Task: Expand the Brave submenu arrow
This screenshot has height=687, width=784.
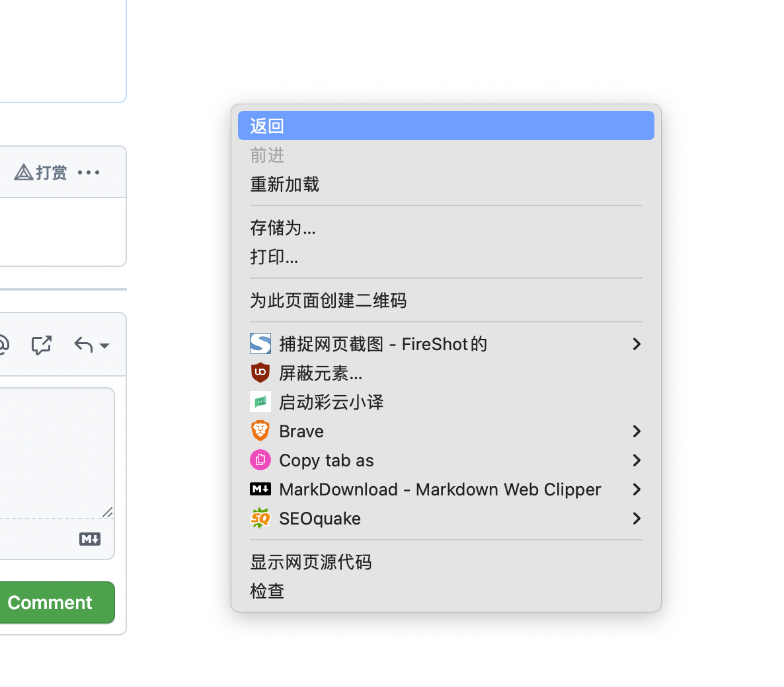Action: pyautogui.click(x=637, y=431)
